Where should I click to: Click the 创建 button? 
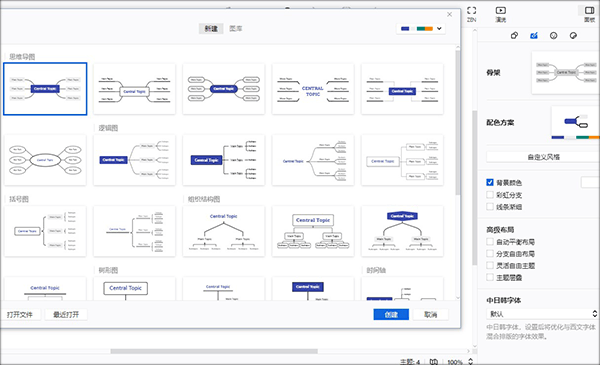pos(391,314)
